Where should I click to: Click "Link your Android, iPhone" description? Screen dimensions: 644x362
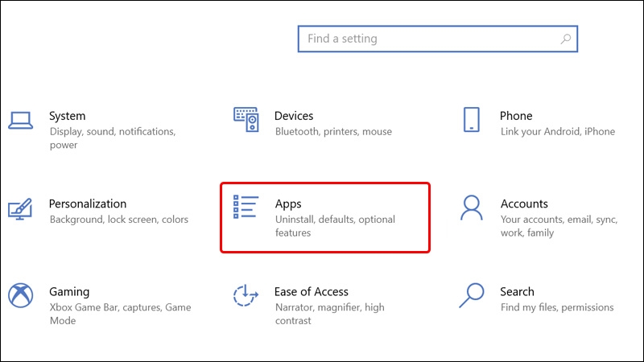click(x=558, y=132)
